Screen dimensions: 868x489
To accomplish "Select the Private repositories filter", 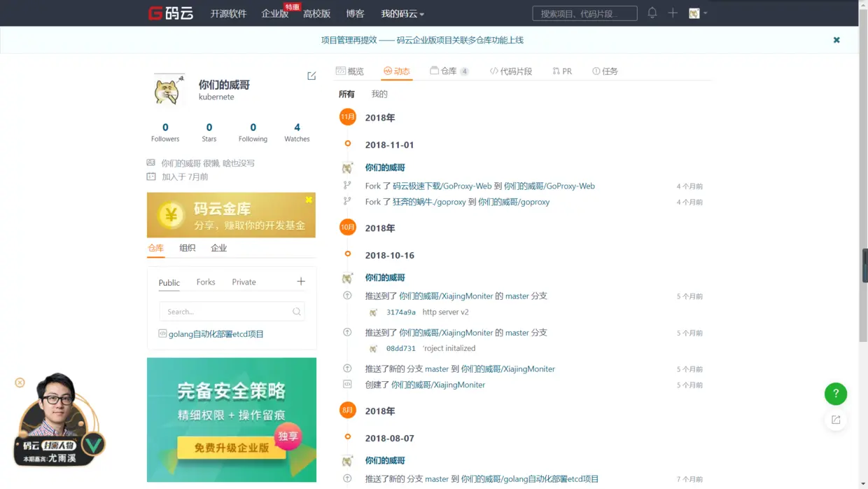I will click(244, 282).
